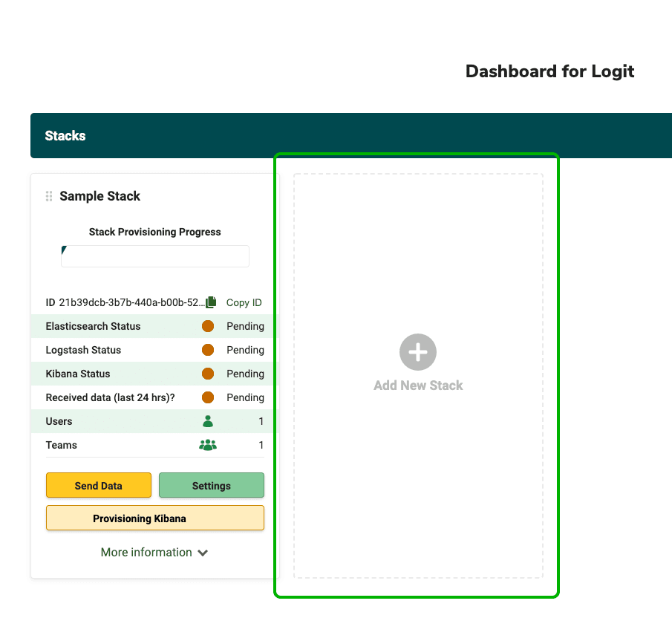
Task: Click the Copy ID link
Action: pyautogui.click(x=244, y=302)
